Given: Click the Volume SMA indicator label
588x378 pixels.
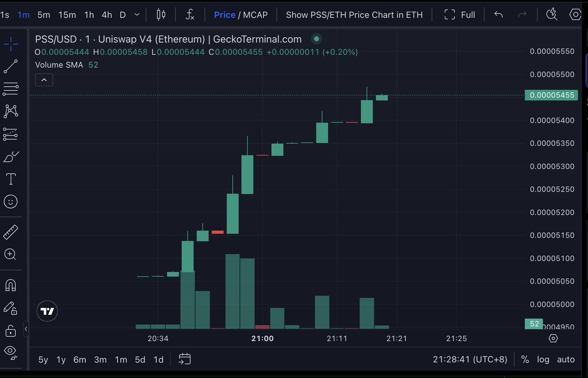Looking at the screenshot, I should [x=59, y=65].
